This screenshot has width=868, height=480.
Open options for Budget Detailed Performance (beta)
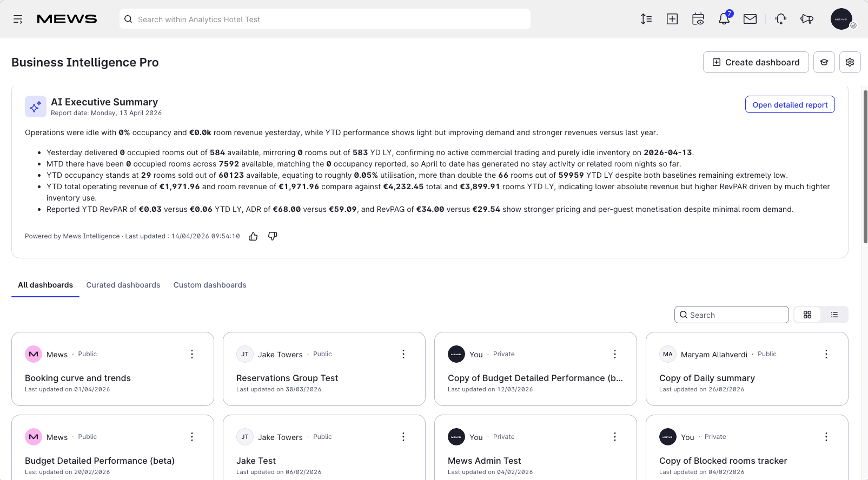tap(192, 437)
